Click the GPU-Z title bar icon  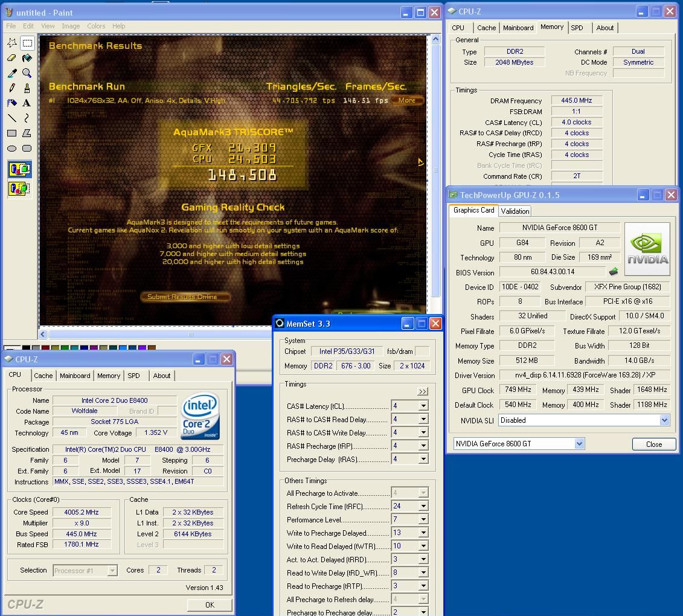(x=453, y=194)
